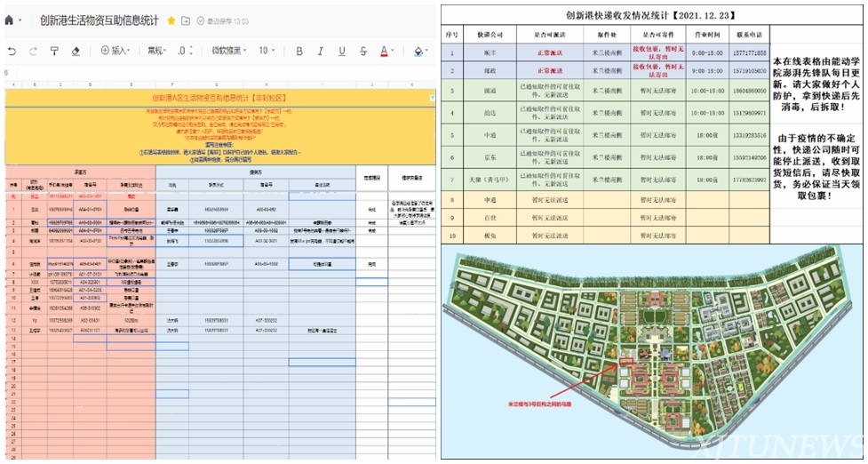
Task: Open the font color dropdown arrow
Action: (393, 51)
